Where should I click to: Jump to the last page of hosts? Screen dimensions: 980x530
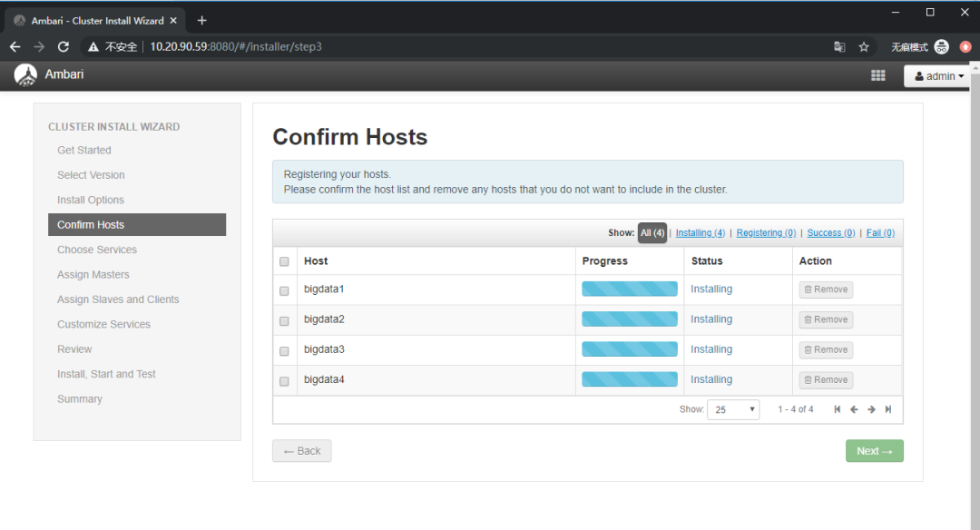[888, 409]
